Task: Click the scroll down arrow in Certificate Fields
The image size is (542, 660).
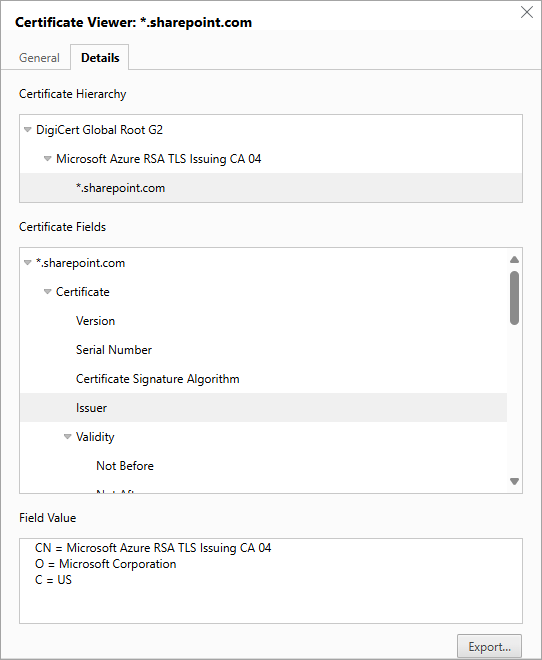Action: point(514,481)
